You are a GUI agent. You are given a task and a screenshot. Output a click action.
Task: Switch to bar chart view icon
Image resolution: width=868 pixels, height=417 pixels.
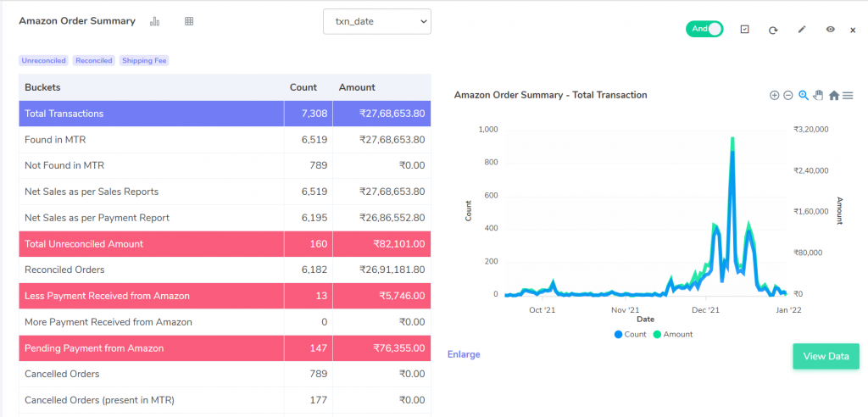tap(154, 21)
